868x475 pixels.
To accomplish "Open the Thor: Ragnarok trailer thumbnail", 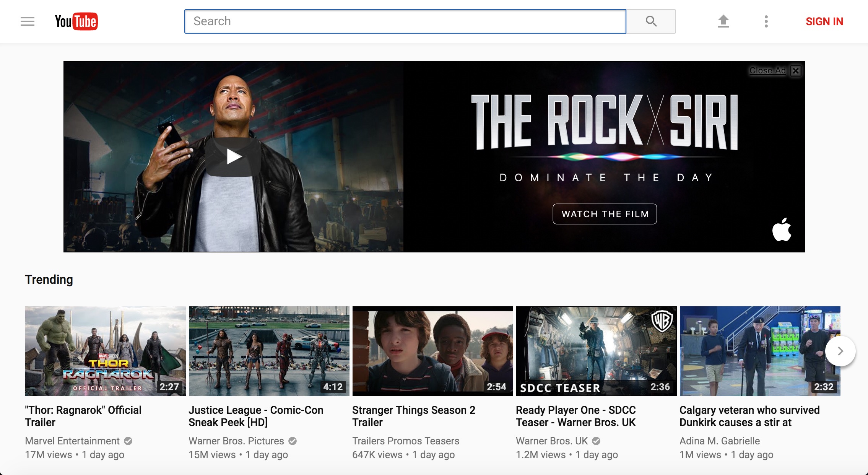I will (x=106, y=351).
